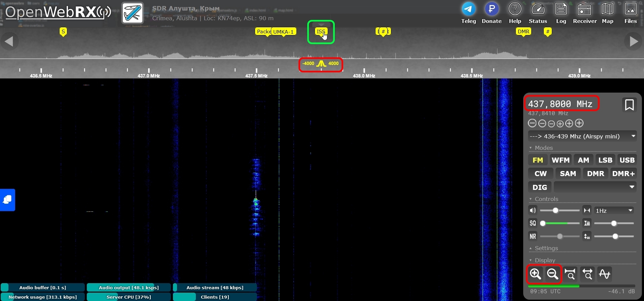Screen dimensions: 644x301
Task: Click the volume slider handle
Action: click(556, 210)
